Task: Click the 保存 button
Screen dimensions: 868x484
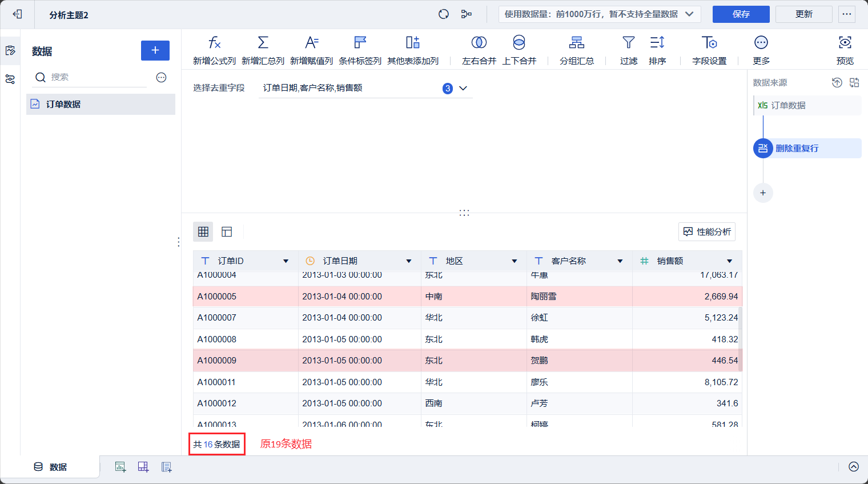Action: [741, 14]
